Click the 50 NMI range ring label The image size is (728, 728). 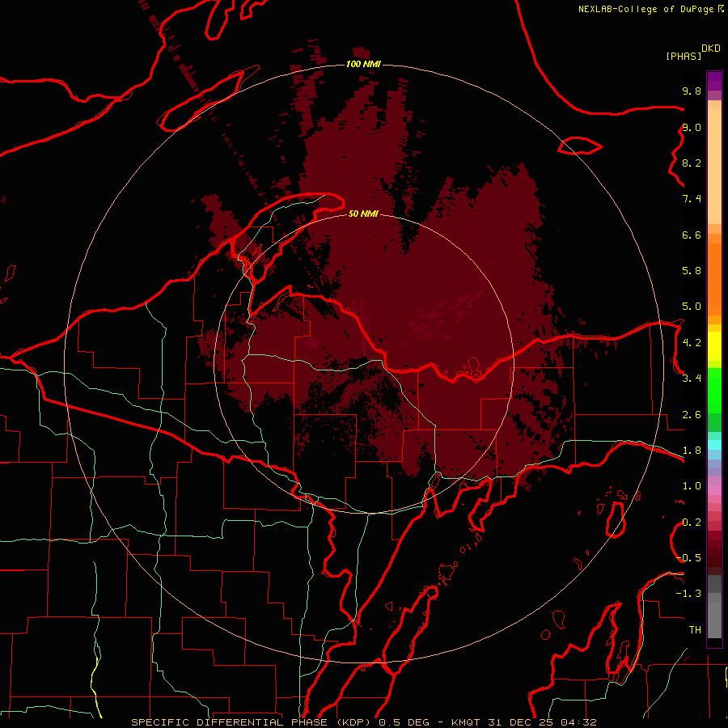coord(363,214)
